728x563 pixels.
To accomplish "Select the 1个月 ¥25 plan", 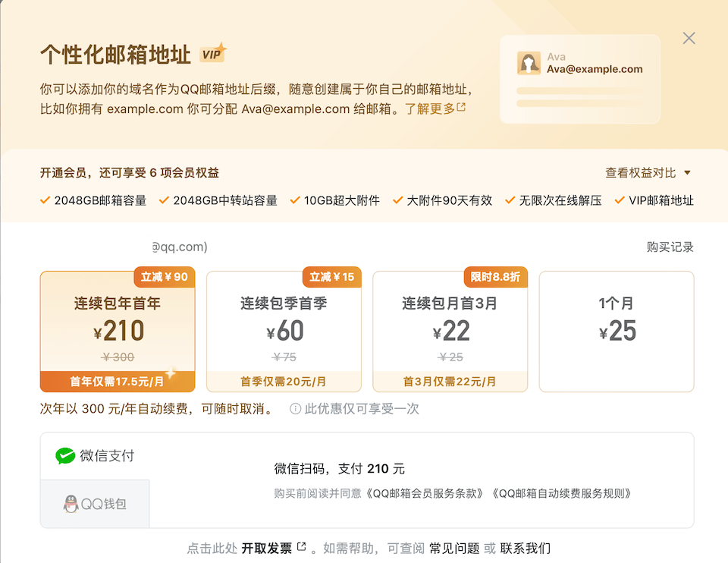I will [616, 332].
